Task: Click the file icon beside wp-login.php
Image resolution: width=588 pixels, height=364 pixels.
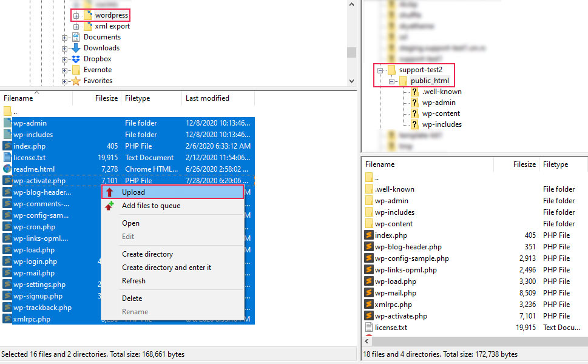Action: point(7,261)
